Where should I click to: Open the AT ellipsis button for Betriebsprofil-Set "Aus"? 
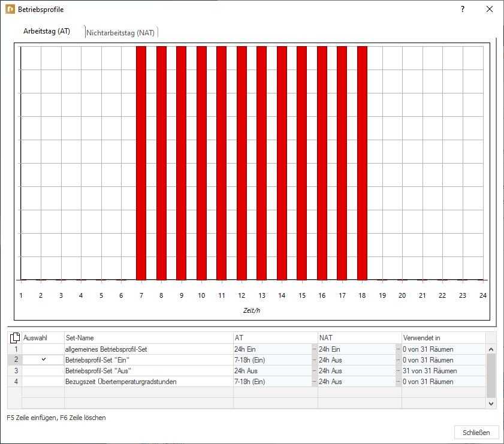coord(315,371)
